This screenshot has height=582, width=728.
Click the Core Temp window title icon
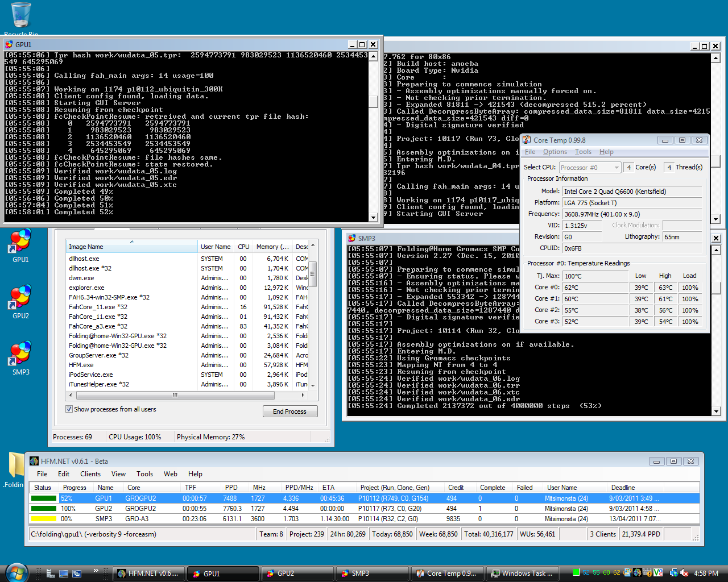(527, 140)
